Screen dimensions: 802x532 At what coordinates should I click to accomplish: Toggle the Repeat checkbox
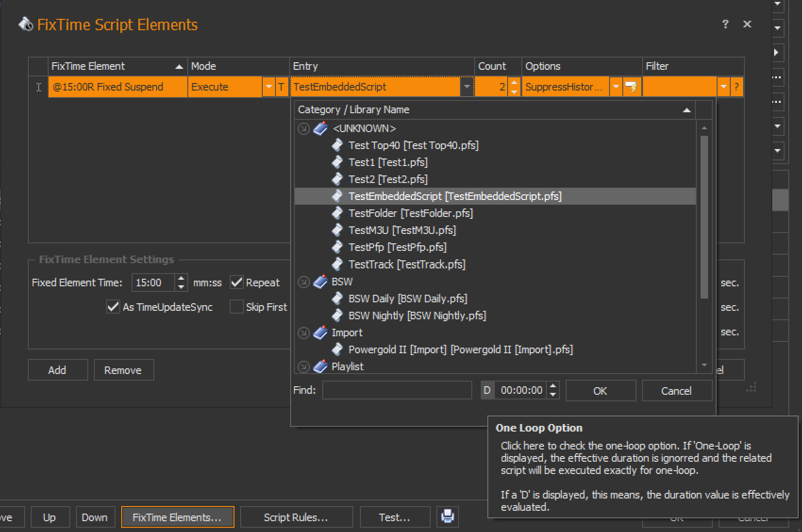click(x=237, y=283)
